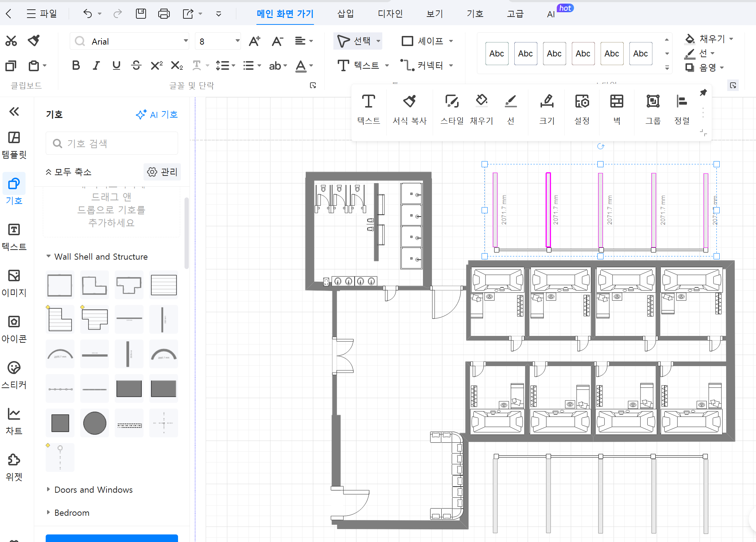
Task: Click the save icon in top toolbar
Action: [141, 14]
